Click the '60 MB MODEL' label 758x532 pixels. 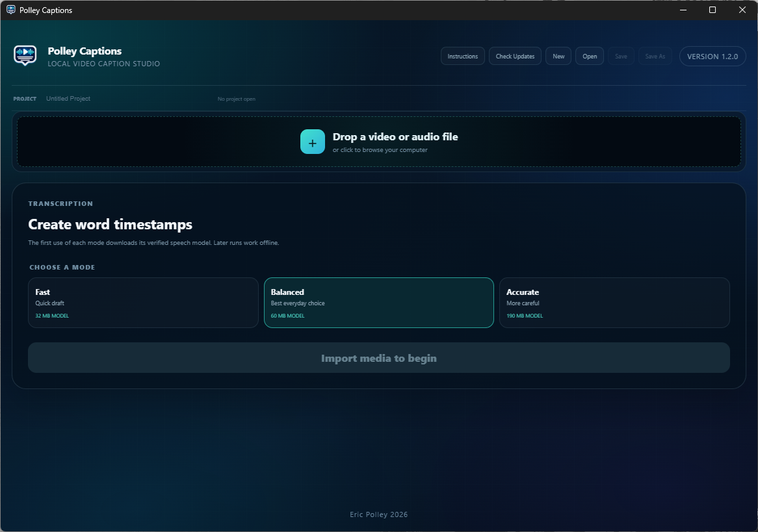pyautogui.click(x=287, y=316)
